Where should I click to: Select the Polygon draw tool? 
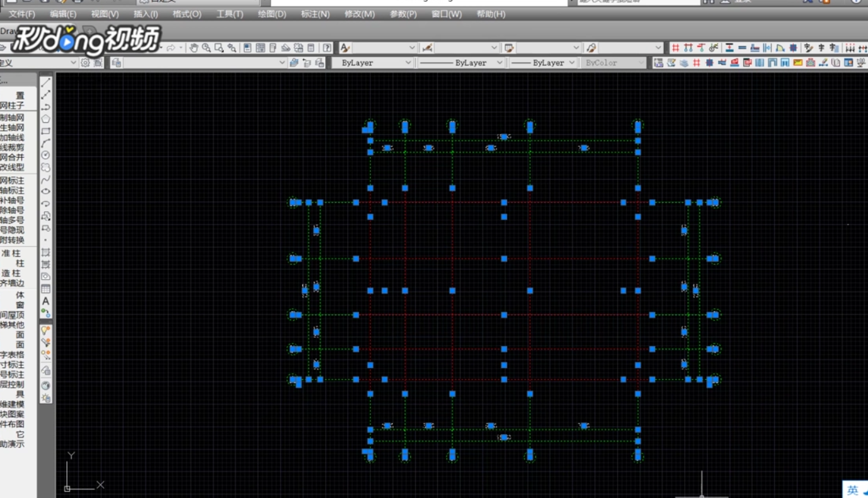click(46, 119)
